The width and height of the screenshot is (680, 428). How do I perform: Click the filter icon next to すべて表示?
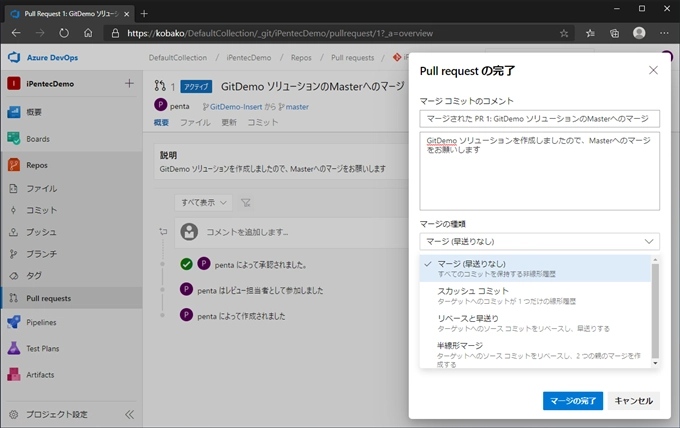coord(246,203)
